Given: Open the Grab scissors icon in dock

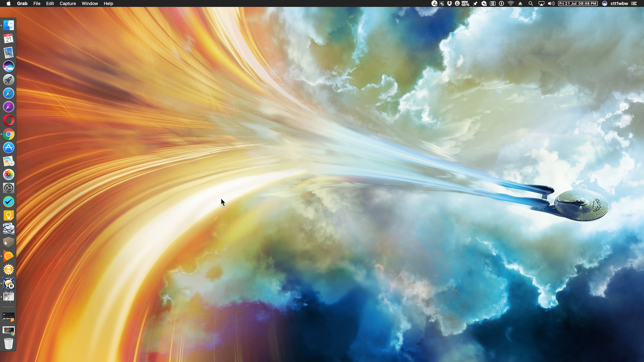Looking at the screenshot, I should (8, 297).
